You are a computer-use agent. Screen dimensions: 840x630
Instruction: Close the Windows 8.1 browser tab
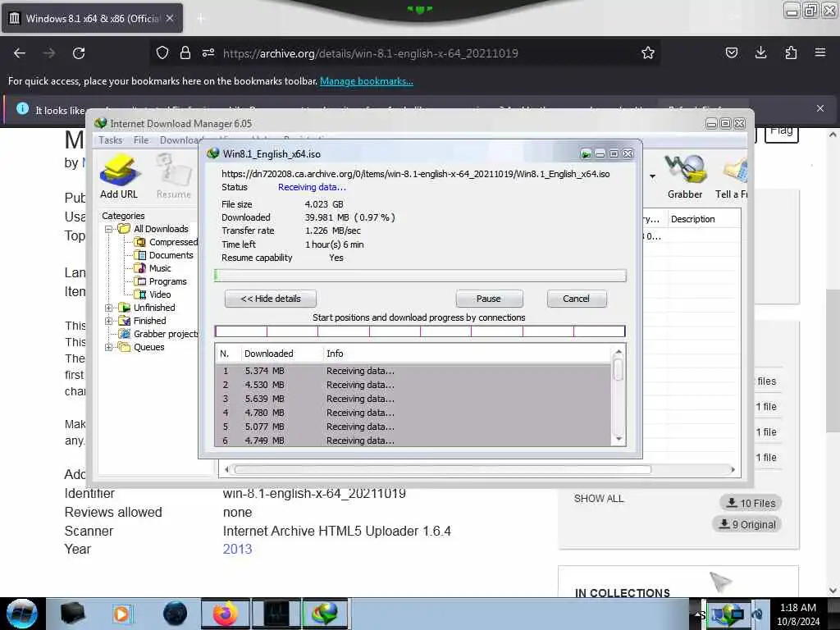point(170,18)
